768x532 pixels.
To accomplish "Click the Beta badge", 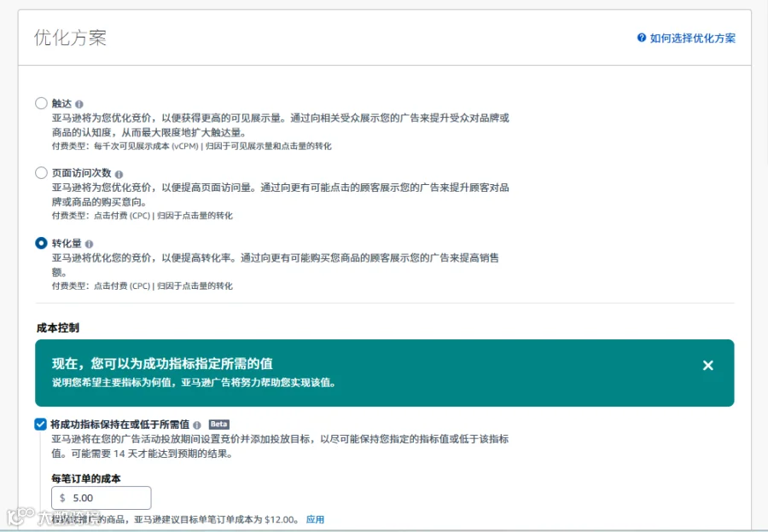I will point(219,425).
